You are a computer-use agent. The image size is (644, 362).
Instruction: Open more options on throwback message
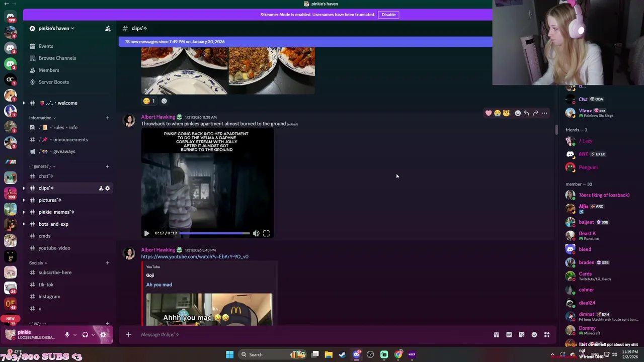tap(544, 113)
